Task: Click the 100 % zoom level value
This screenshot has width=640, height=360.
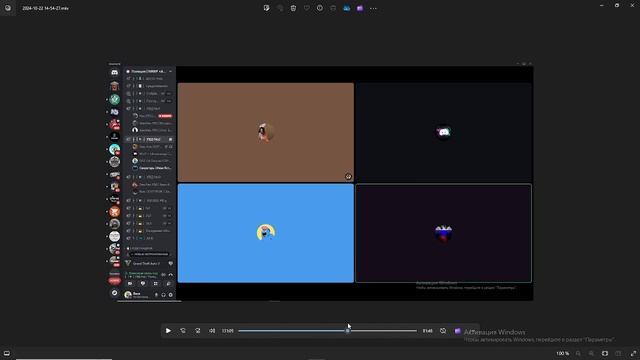Action: [562, 353]
